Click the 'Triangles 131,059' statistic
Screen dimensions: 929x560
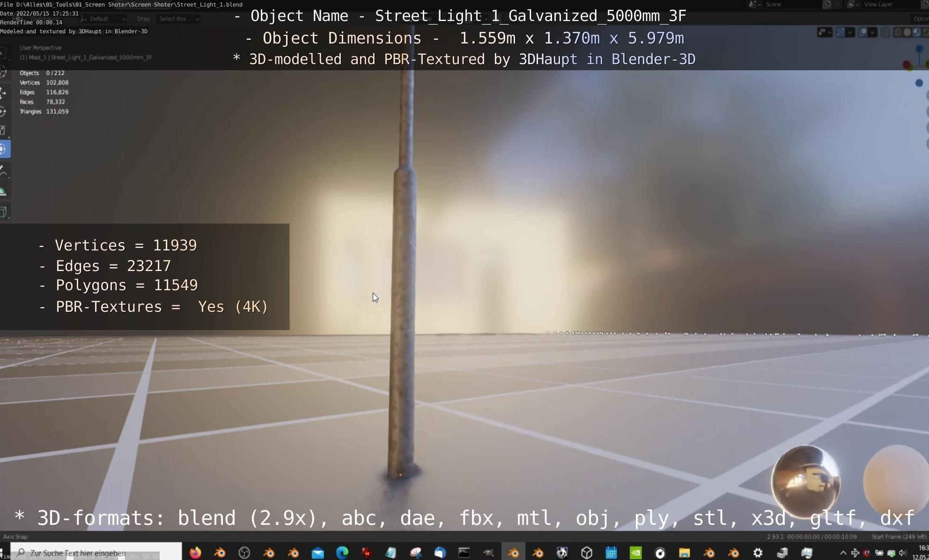[44, 111]
